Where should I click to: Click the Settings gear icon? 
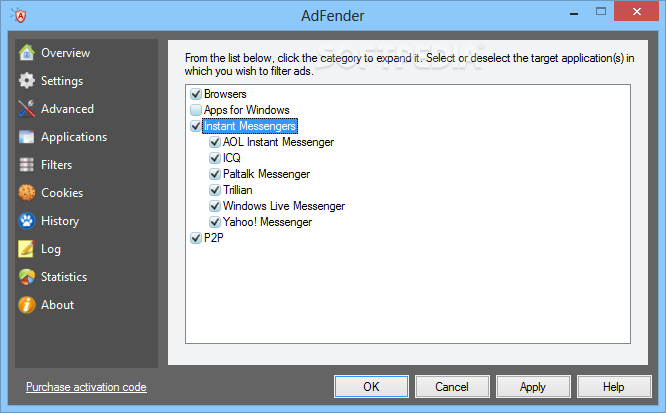[x=27, y=81]
